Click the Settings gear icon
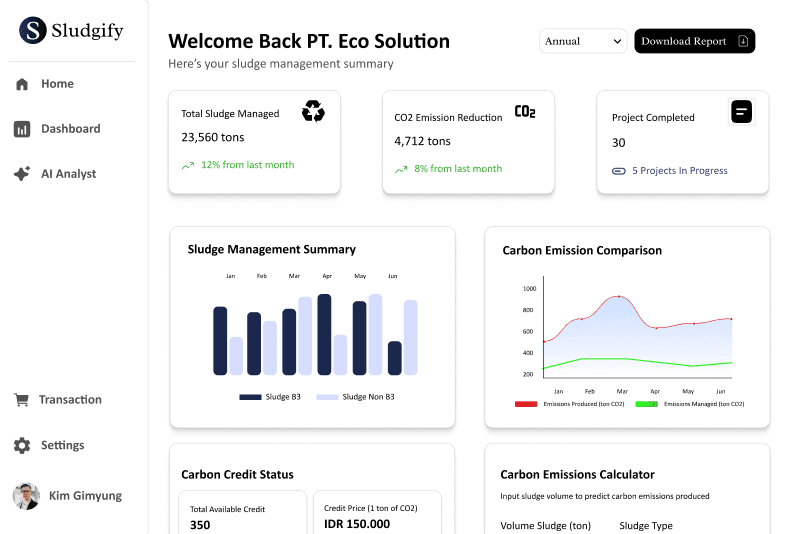786x534 pixels. (x=22, y=445)
